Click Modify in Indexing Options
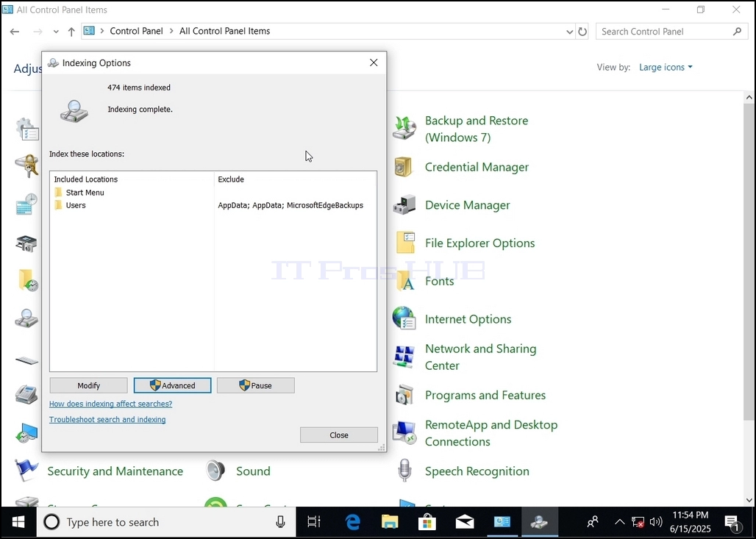Screen dimensions: 756x539 89,385
